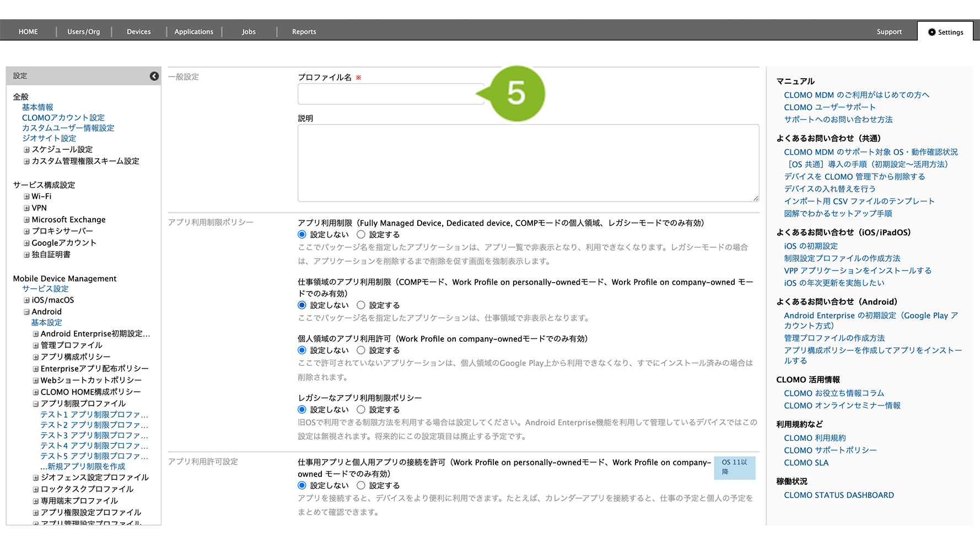Expand the ロックタスクプロファイル plus icon
Image resolution: width=980 pixels, height=551 pixels.
coord(35,489)
